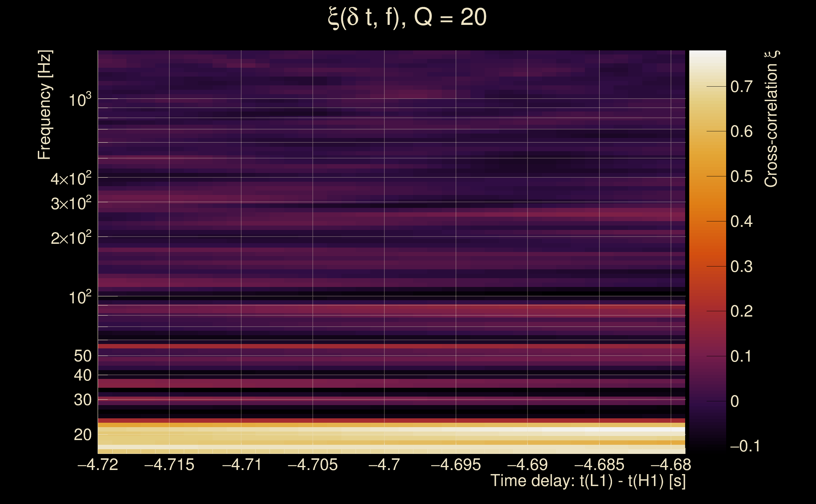Click the 30 Hz frequency tick label

[x=82, y=400]
